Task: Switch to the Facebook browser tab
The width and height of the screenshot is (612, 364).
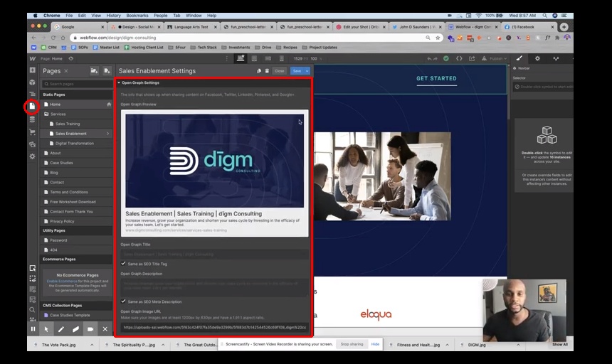Action: (529, 27)
